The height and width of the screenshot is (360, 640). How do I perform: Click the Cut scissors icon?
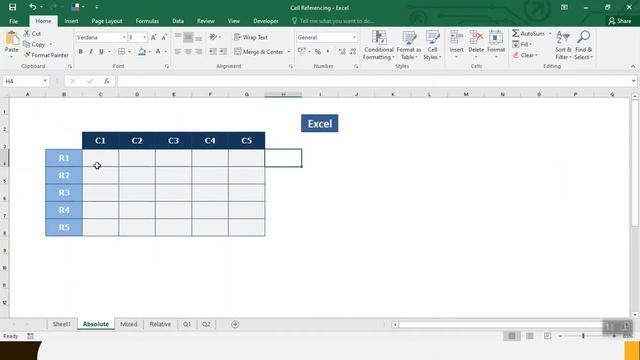point(27,33)
